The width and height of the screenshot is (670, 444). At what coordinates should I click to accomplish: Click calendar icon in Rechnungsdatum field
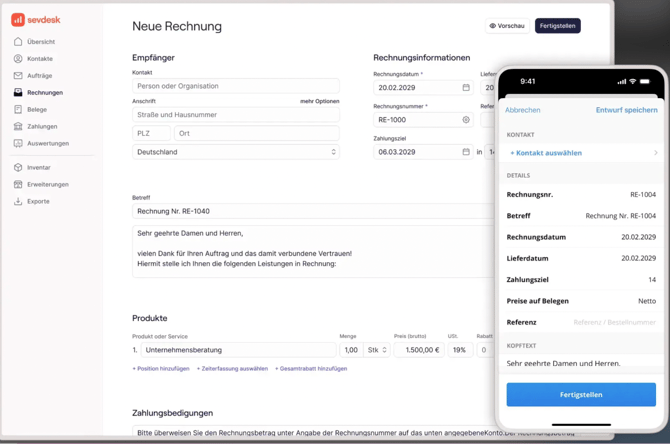click(466, 88)
